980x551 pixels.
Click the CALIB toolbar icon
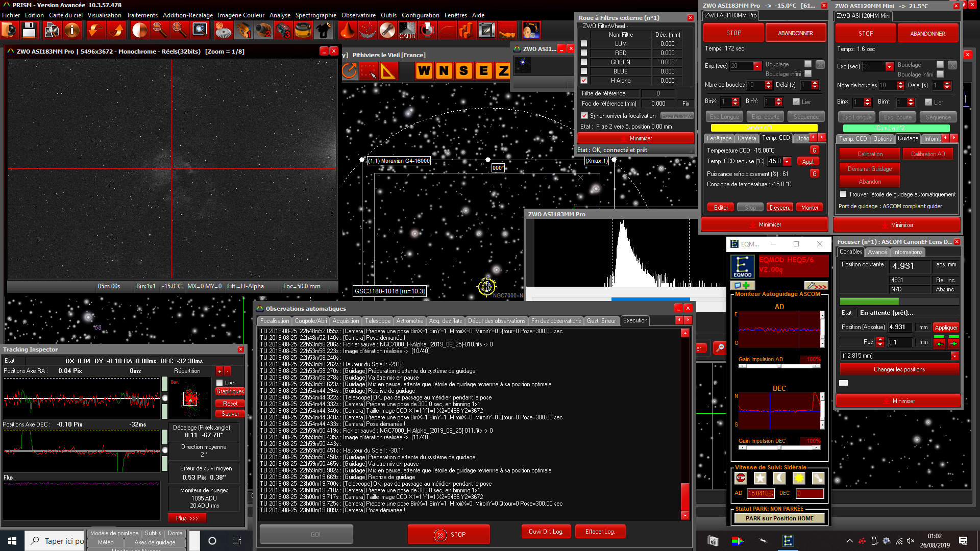407,31
